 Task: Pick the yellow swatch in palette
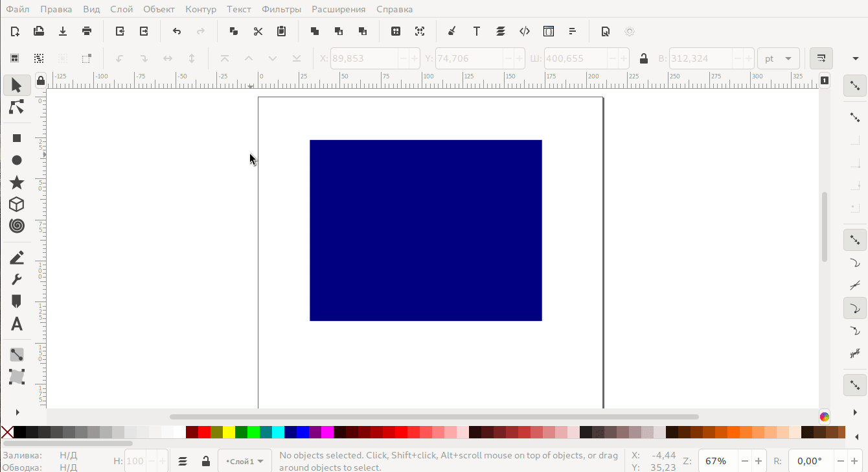229,432
